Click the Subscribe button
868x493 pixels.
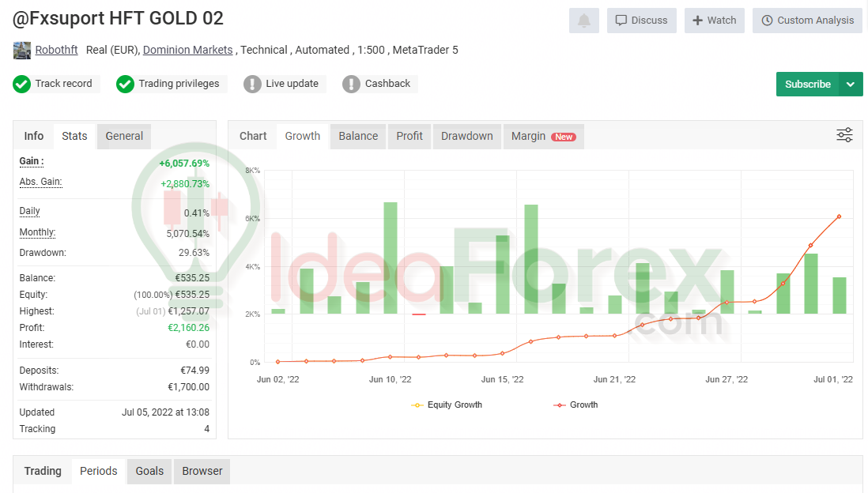(x=808, y=84)
